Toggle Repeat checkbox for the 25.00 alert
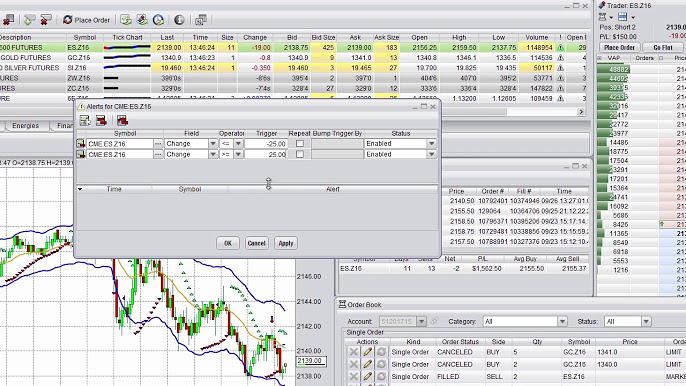 coord(300,154)
